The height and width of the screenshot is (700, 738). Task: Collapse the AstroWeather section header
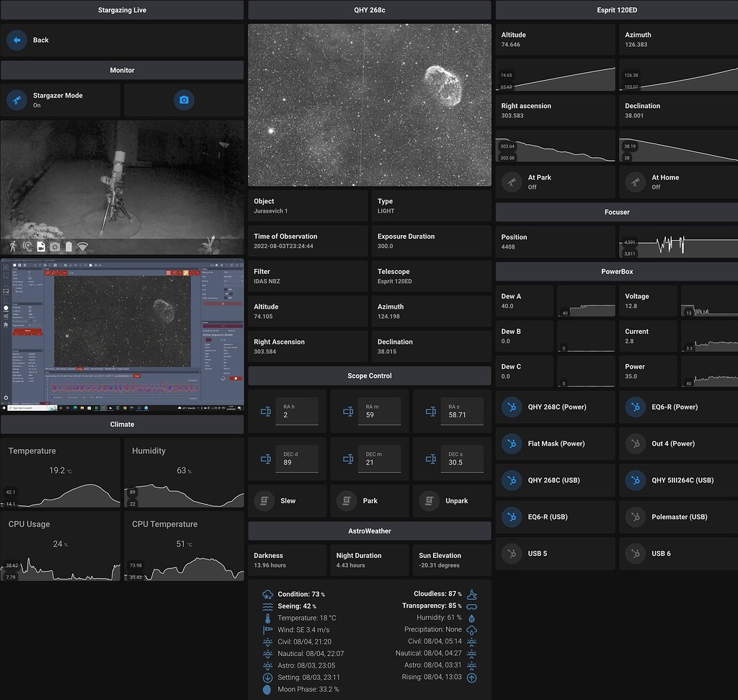tap(369, 532)
